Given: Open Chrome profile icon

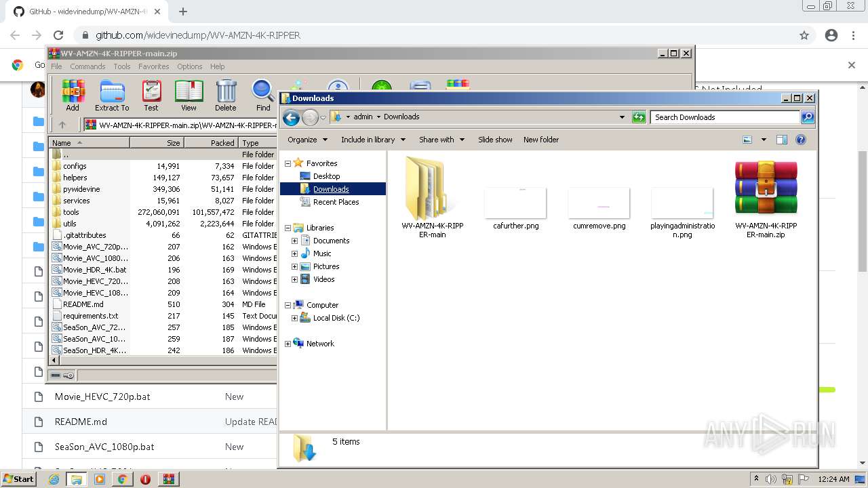Looking at the screenshot, I should (831, 35).
